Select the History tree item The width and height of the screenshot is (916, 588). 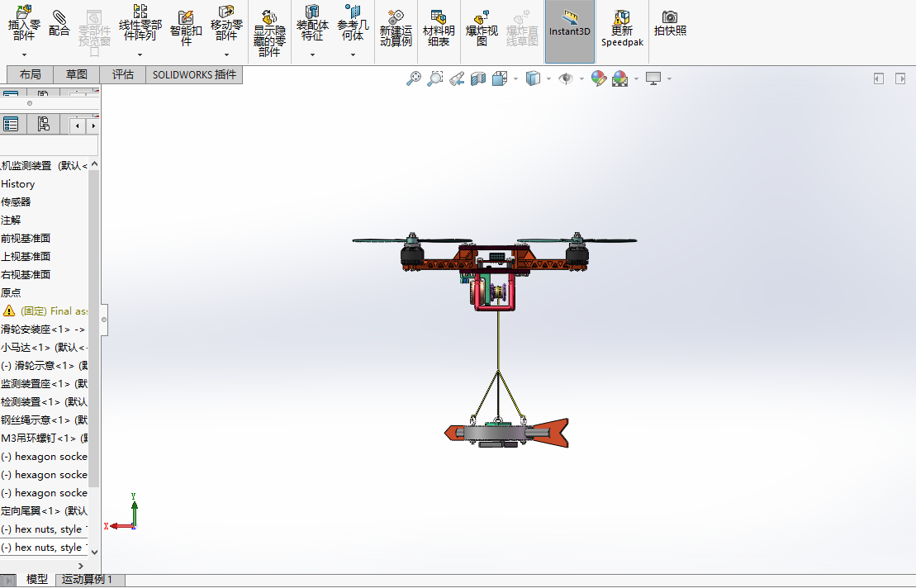click(18, 184)
